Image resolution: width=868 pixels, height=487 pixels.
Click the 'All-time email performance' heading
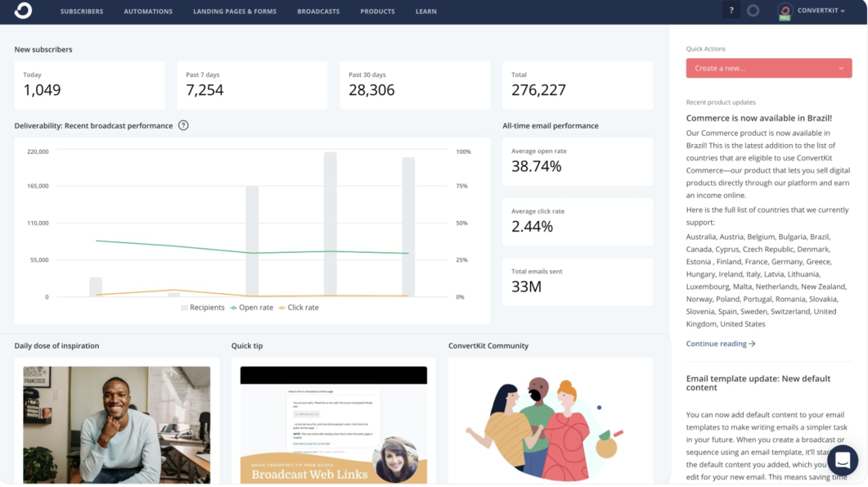[x=551, y=126]
